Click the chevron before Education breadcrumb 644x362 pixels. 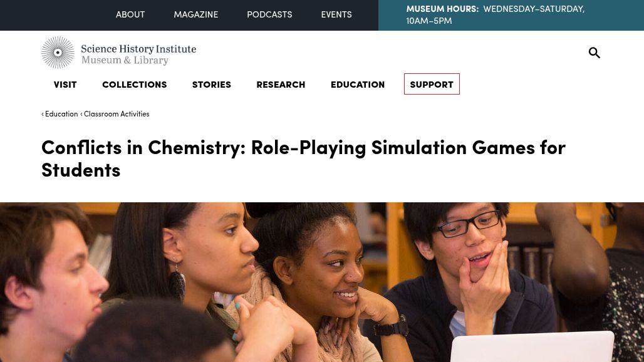point(43,114)
